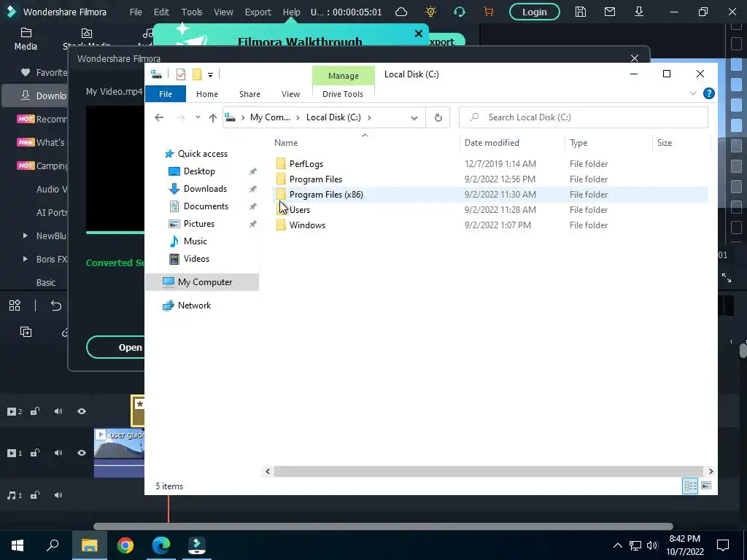
Task: Open address bar history dropdown
Action: point(414,117)
